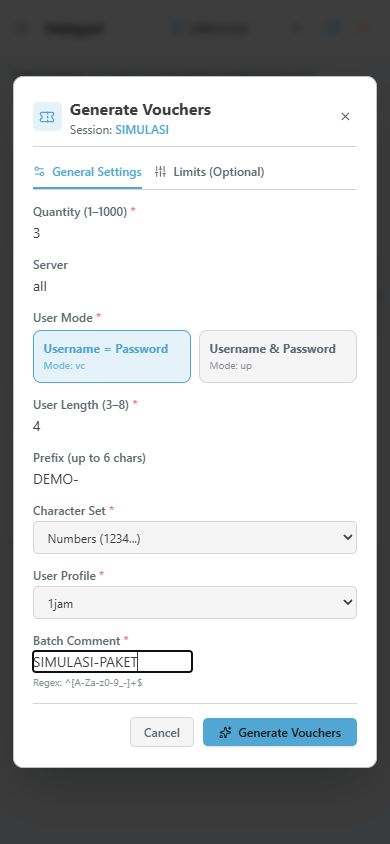Select Username = Password mode
This screenshot has height=844, width=390.
112,356
